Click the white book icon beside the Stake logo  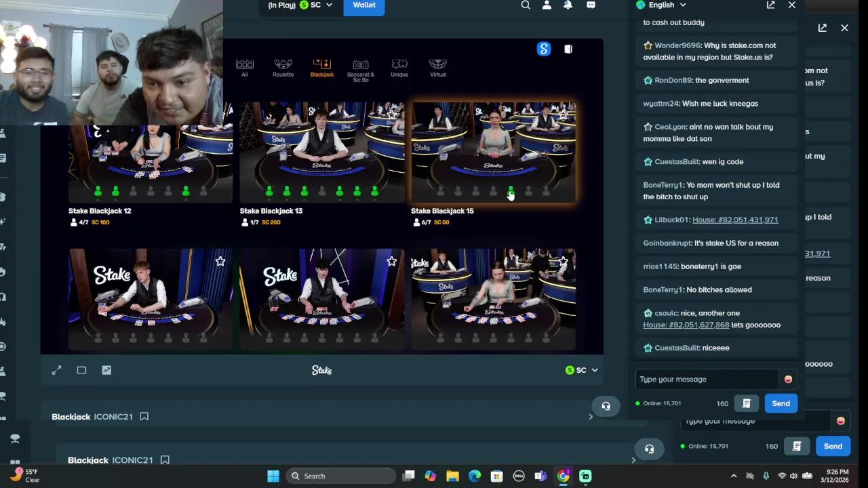click(x=568, y=49)
